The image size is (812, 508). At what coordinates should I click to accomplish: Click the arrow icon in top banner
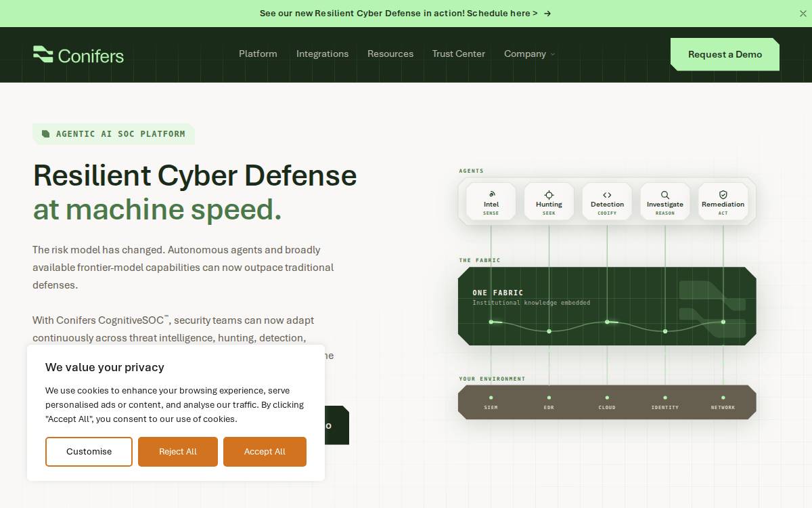tap(547, 14)
